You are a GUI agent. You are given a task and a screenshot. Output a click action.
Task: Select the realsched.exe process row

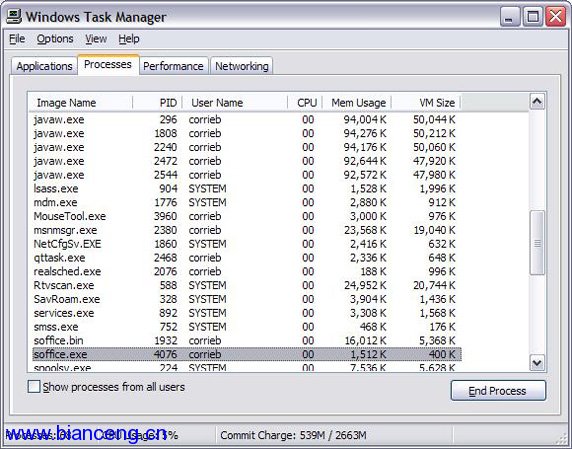(247, 272)
